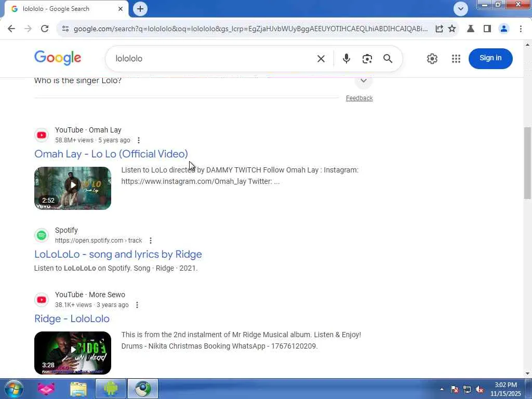Click the muted volume tray icon

(x=480, y=389)
